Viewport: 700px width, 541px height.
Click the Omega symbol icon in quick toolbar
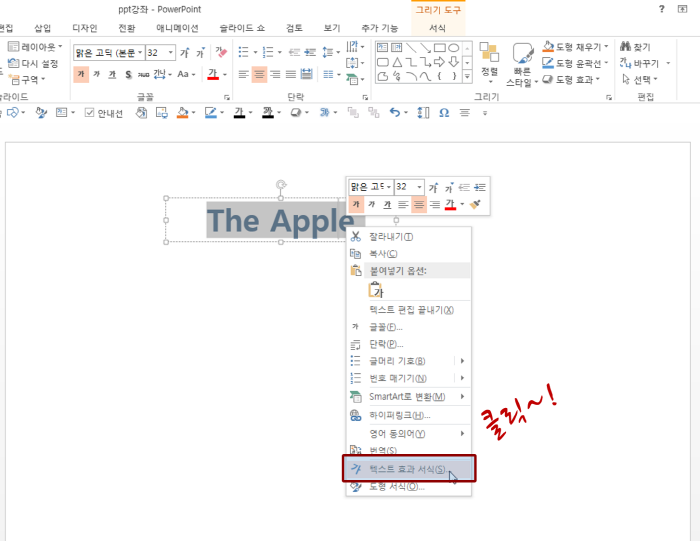click(444, 113)
